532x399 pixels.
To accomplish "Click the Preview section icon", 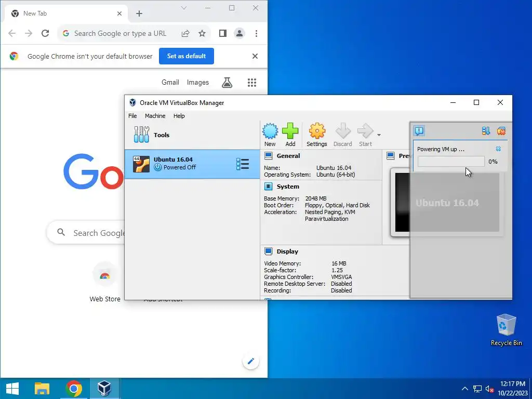I will pos(391,156).
